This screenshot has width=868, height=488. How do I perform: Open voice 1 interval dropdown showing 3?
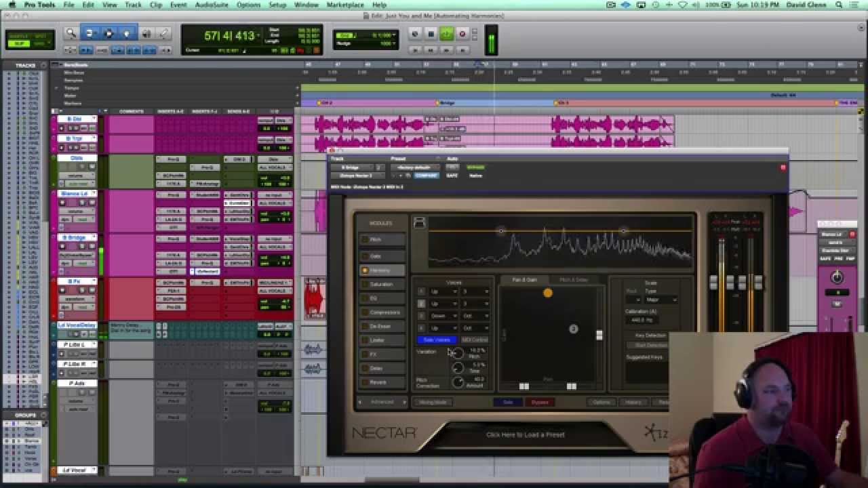[475, 291]
